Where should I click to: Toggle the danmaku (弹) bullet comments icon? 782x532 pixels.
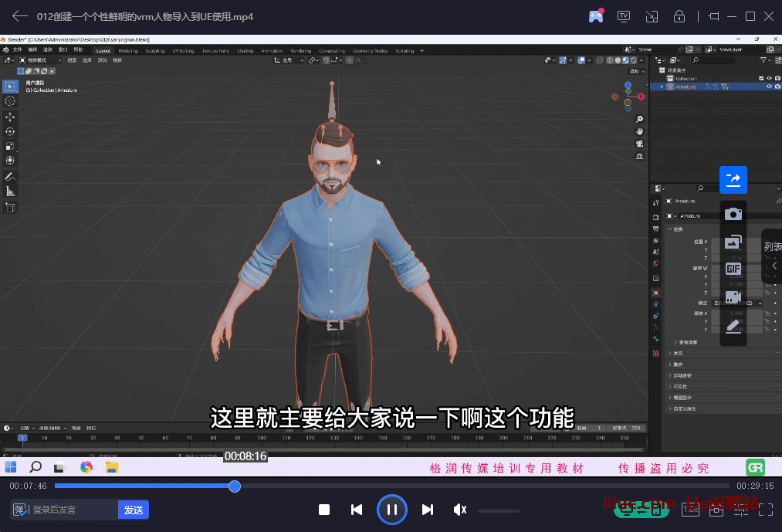tap(20, 510)
